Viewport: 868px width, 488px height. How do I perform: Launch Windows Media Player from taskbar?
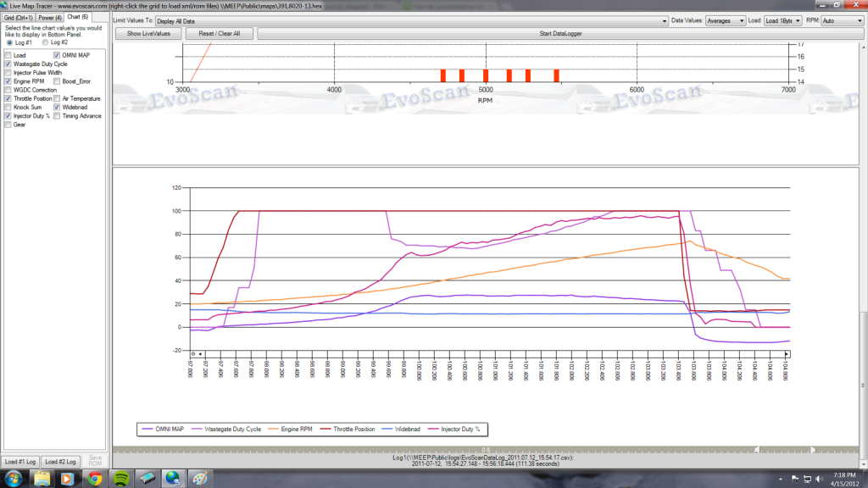click(x=67, y=479)
